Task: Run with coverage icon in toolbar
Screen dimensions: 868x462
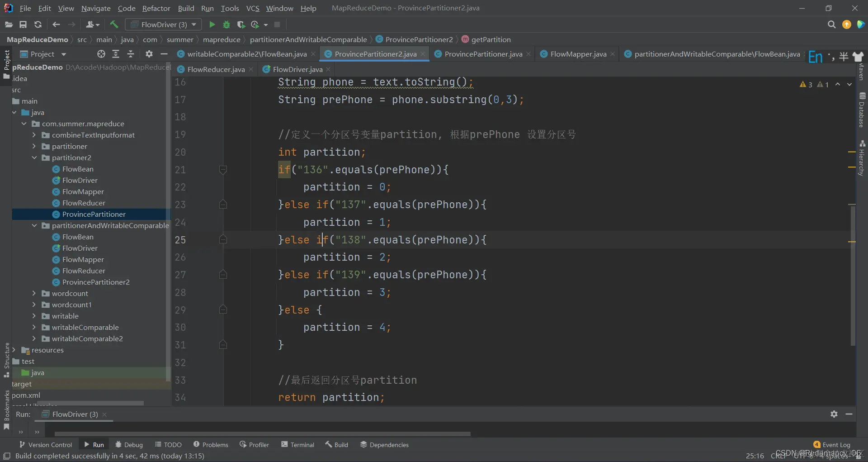Action: pos(241,24)
